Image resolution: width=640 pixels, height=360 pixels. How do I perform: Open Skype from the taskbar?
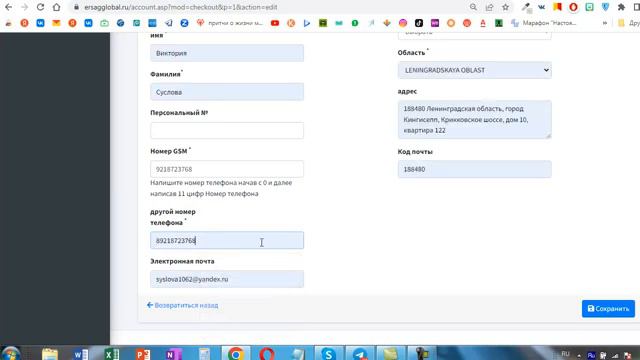[x=329, y=353]
